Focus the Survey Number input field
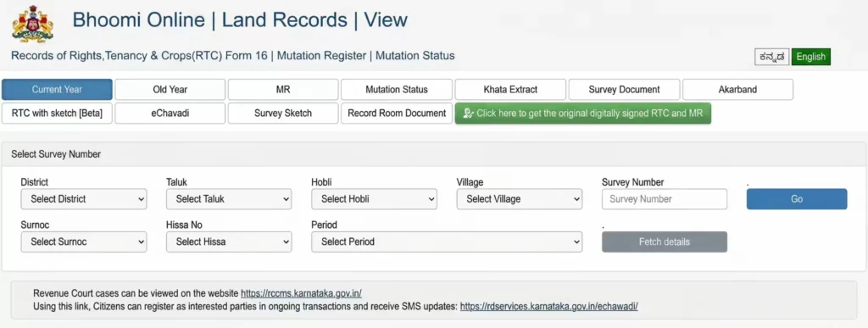 (665, 199)
